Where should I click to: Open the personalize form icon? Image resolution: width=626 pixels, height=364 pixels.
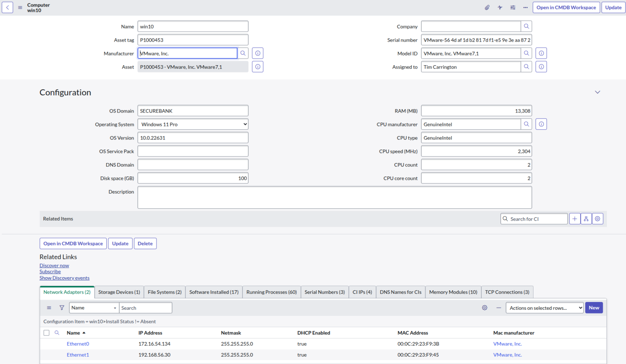[x=512, y=7]
